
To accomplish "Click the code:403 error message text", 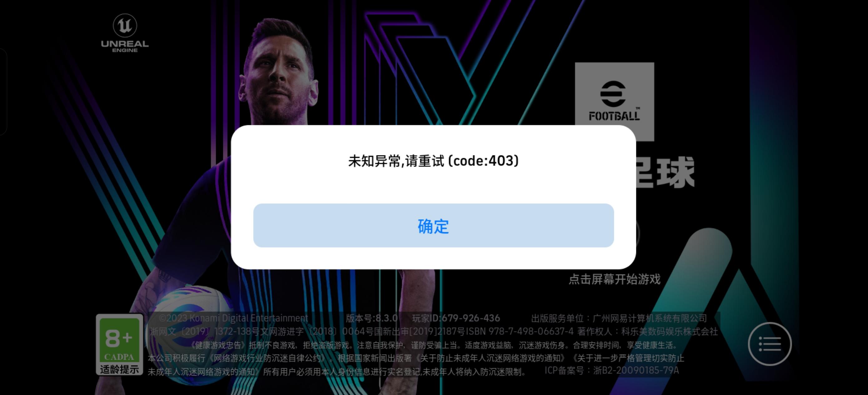I will click(433, 161).
